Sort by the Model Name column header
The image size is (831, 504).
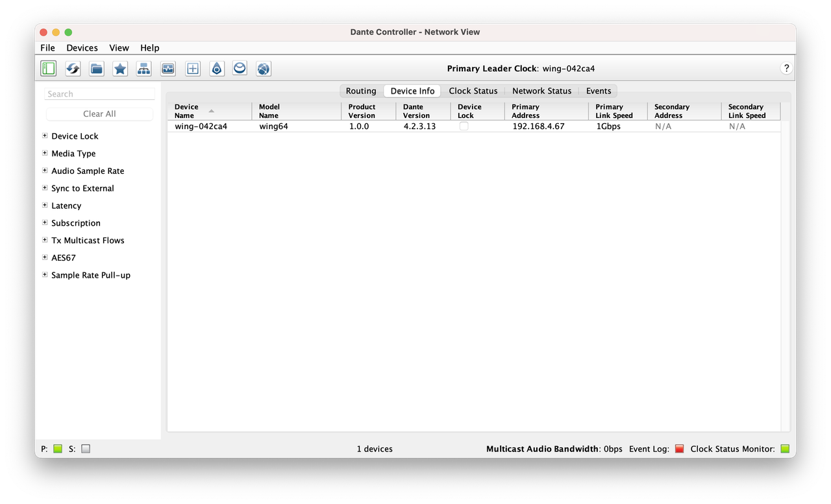(x=296, y=111)
